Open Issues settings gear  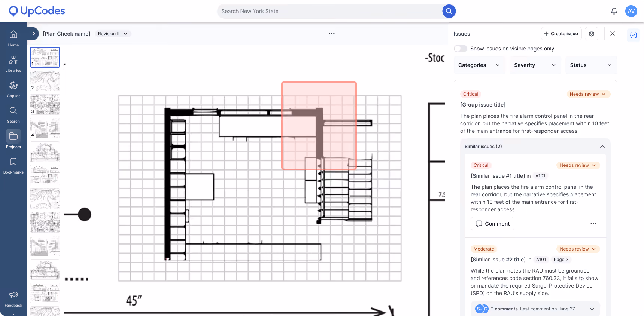(592, 34)
